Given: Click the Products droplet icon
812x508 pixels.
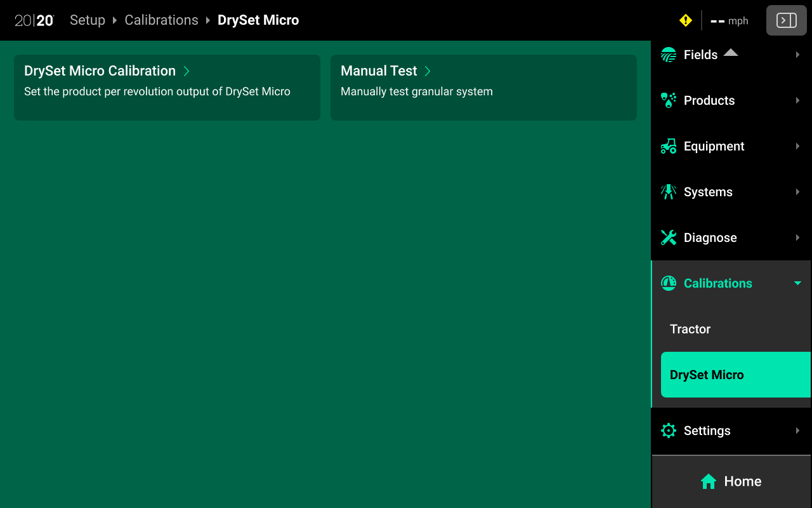Looking at the screenshot, I should pyautogui.click(x=669, y=100).
